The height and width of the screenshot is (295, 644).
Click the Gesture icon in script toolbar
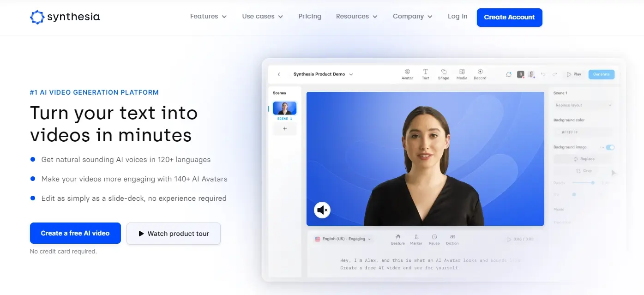[397, 237]
